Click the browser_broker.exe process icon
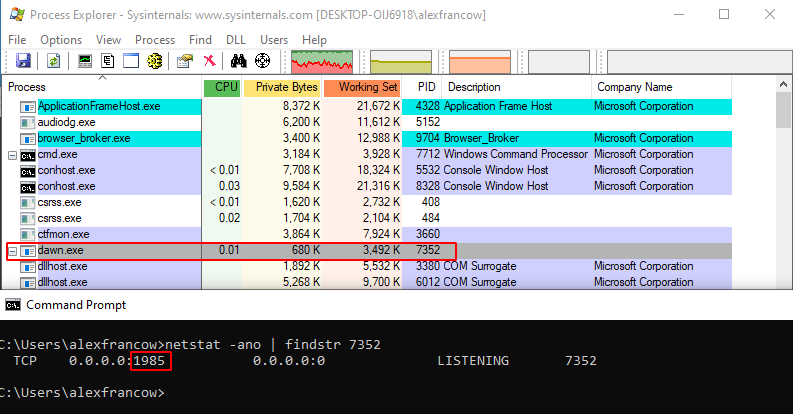This screenshot has width=793, height=414. click(x=27, y=139)
